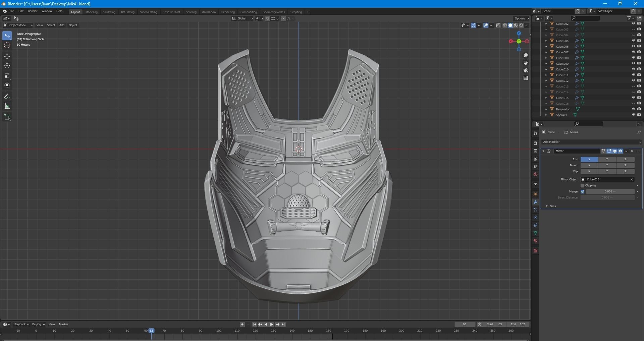
Task: Switch to the Sculpting workspace tab
Action: [109, 12]
